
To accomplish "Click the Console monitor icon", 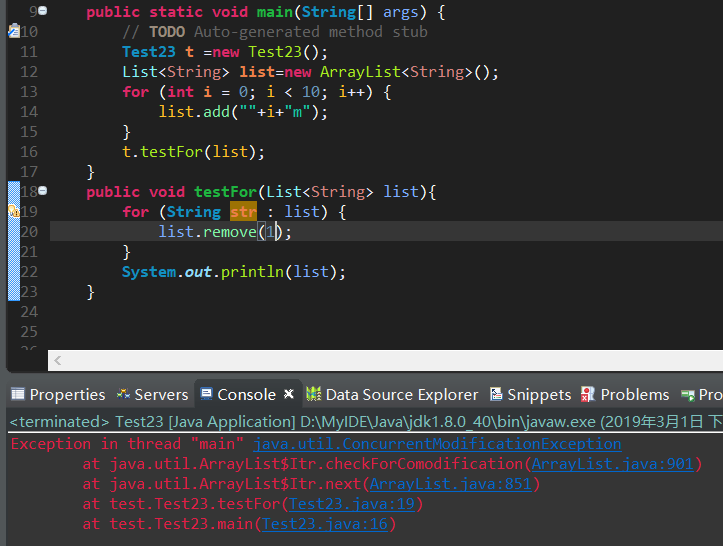I will 207,394.
